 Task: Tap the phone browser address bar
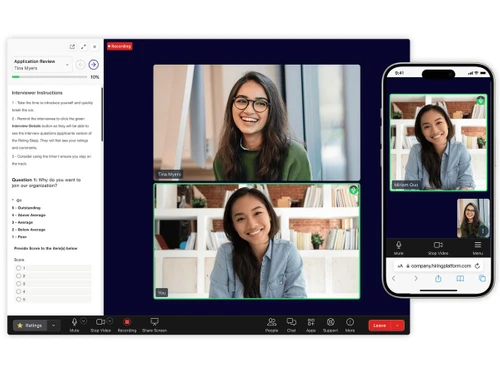[438, 266]
